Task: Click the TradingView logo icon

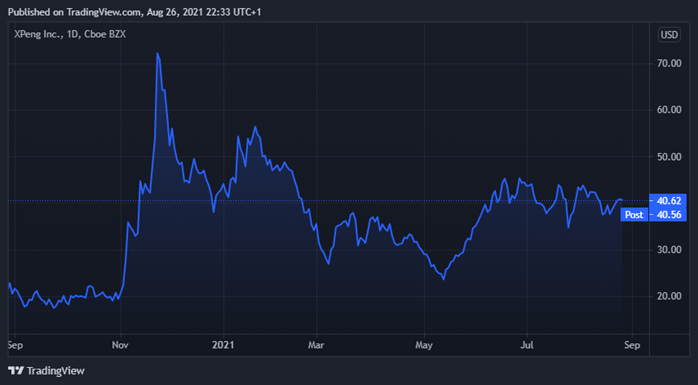Action: pos(16,370)
